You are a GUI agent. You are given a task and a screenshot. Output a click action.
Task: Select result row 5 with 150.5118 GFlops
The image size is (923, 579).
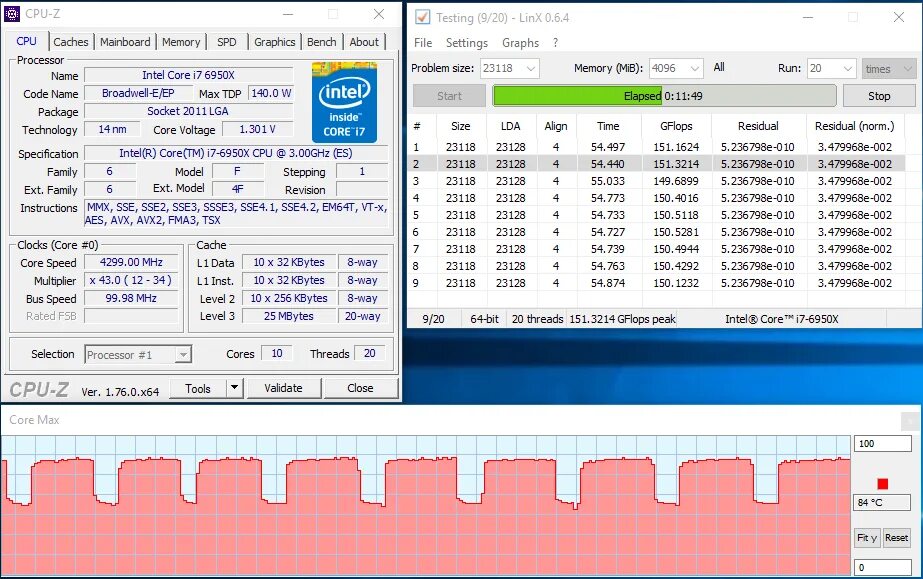pyautogui.click(x=657, y=215)
